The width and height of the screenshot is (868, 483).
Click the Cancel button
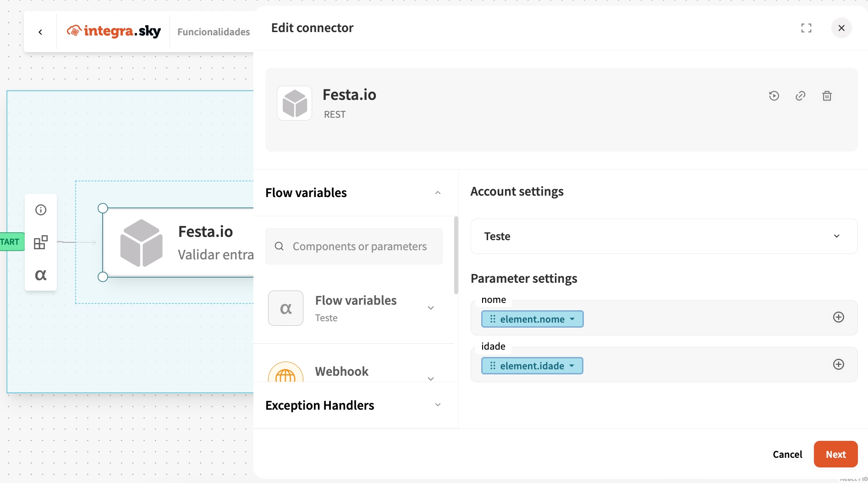pyautogui.click(x=787, y=454)
